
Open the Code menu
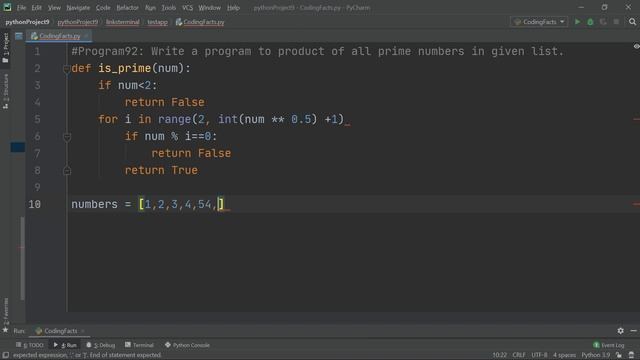click(103, 8)
